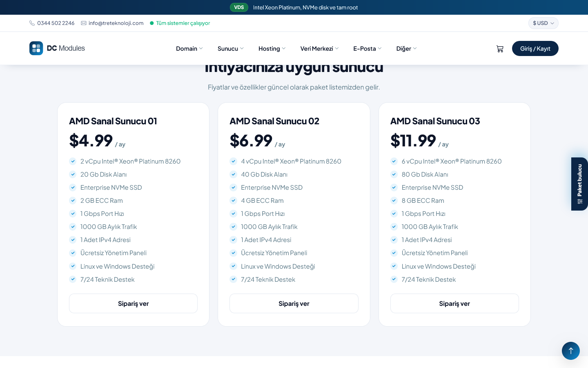Screen dimensions: 588x368
Task: Click the $6.99 price
Action: click(251, 141)
